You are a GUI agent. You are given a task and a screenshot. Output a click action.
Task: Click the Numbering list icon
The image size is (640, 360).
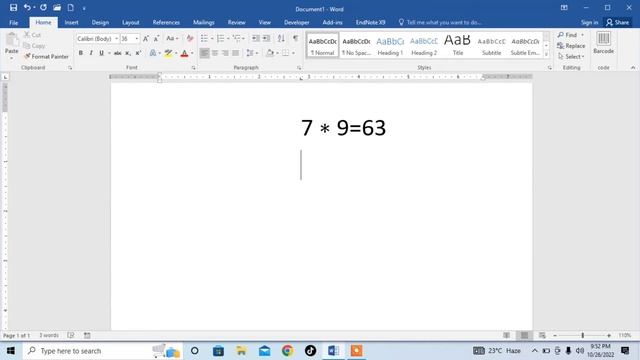point(220,38)
